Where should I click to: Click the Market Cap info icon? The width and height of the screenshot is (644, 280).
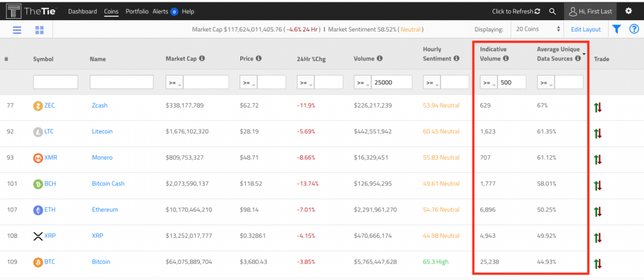pyautogui.click(x=202, y=59)
